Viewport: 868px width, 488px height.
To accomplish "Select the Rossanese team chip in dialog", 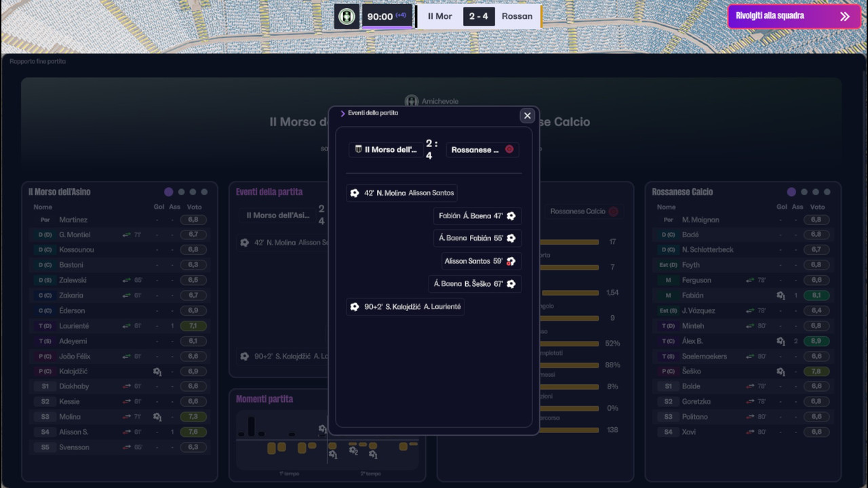I will (x=482, y=150).
